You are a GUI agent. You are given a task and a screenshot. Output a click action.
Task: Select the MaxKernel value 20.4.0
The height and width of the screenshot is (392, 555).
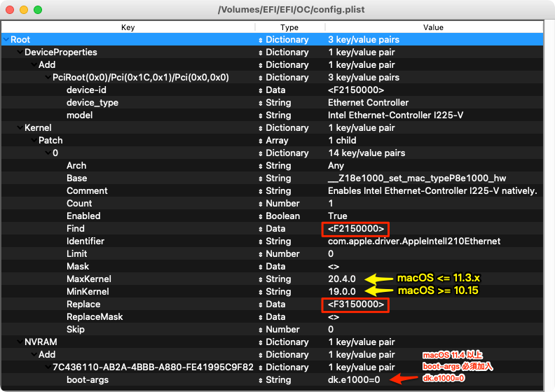click(341, 279)
